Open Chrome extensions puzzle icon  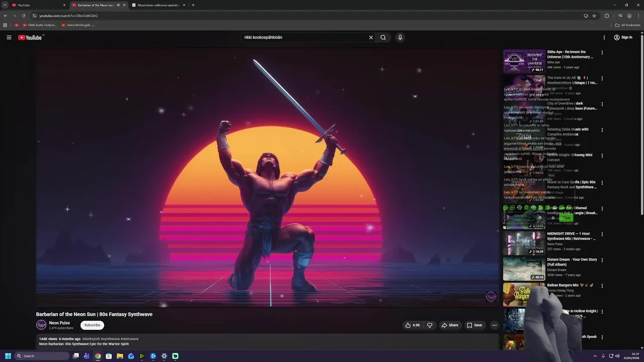click(607, 16)
